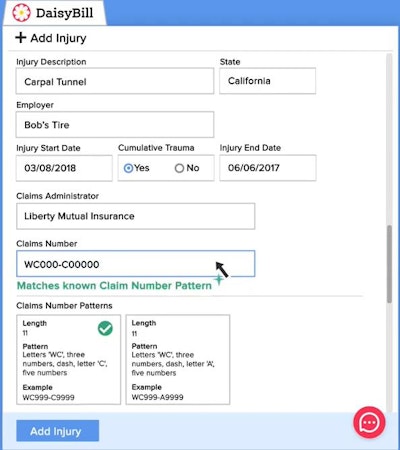
Task: Click 'Matches known Claim Number Pattern' text
Action: point(114,286)
